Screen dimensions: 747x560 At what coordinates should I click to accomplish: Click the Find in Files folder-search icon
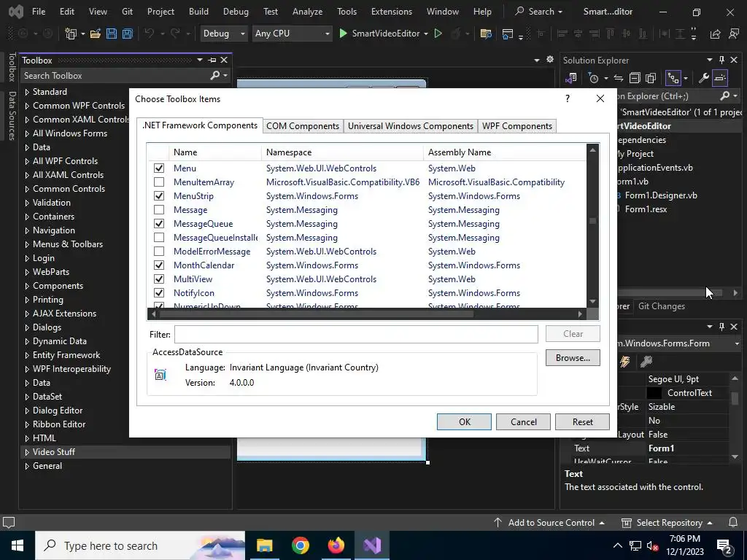(486, 34)
